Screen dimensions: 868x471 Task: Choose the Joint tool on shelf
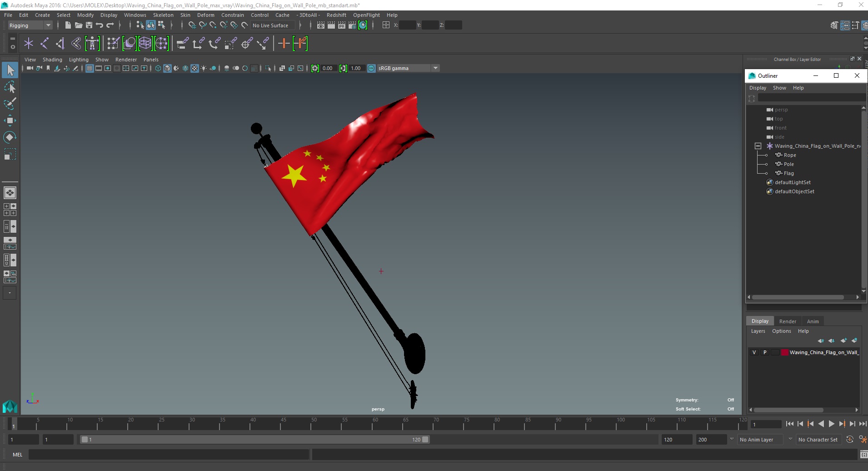click(x=45, y=44)
